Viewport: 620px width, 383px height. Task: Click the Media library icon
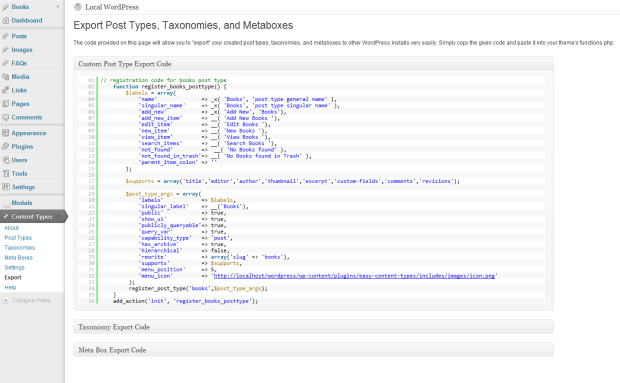click(x=5, y=77)
